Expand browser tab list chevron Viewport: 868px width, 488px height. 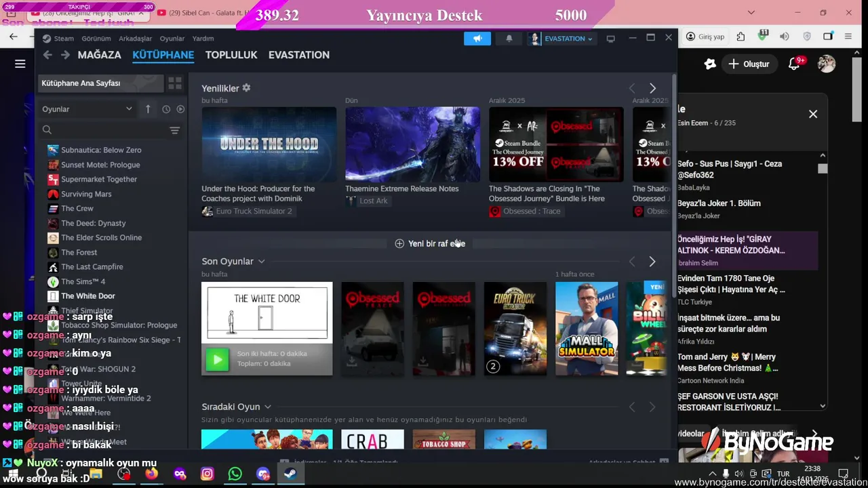(x=751, y=12)
